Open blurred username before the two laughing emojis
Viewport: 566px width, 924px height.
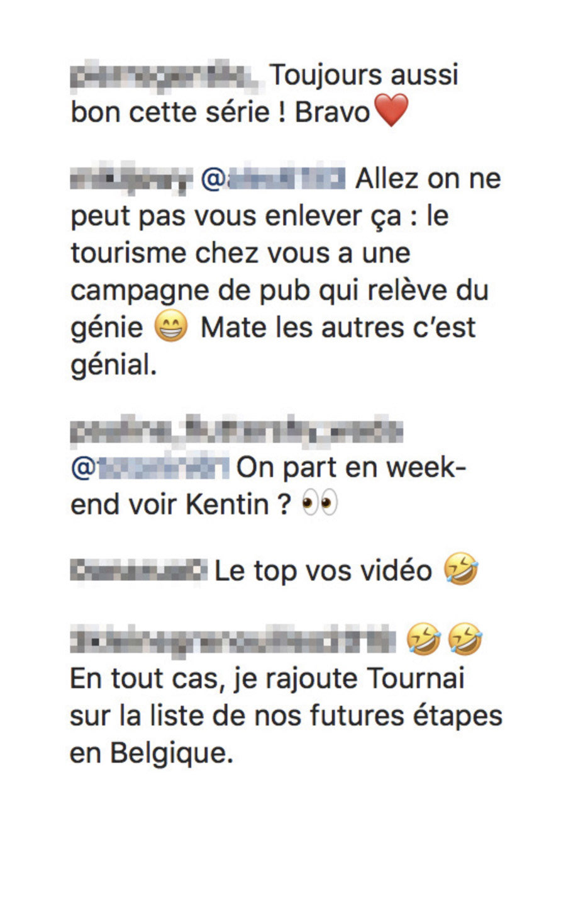pyautogui.click(x=233, y=641)
